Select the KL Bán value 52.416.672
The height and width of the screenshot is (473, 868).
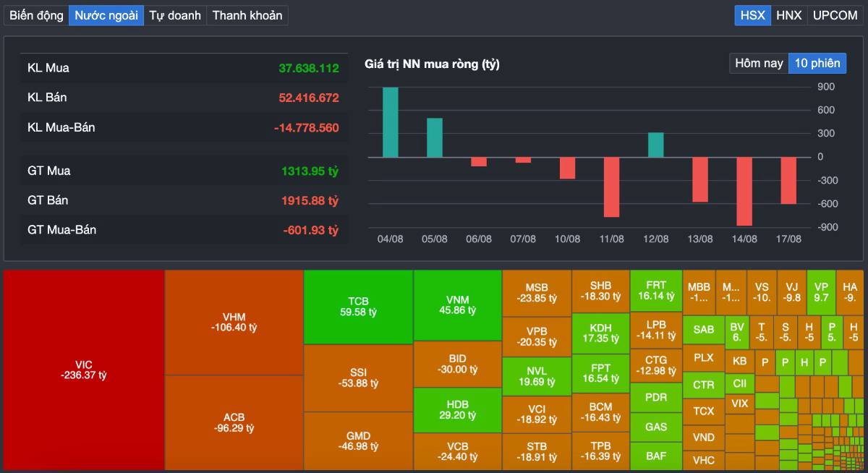309,98
